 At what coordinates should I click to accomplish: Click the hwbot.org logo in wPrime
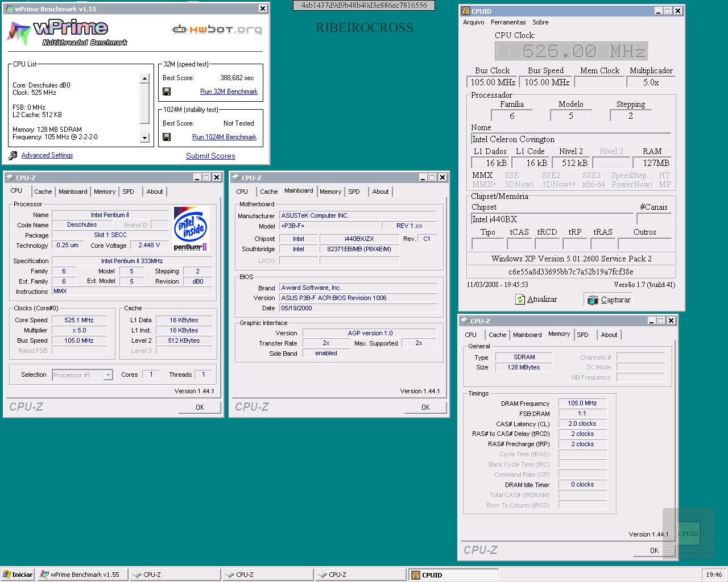tap(217, 29)
